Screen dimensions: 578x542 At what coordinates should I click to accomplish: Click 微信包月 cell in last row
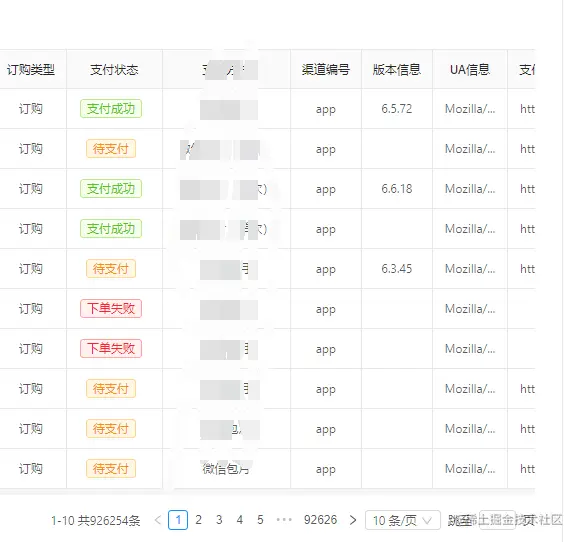[x=225, y=469]
